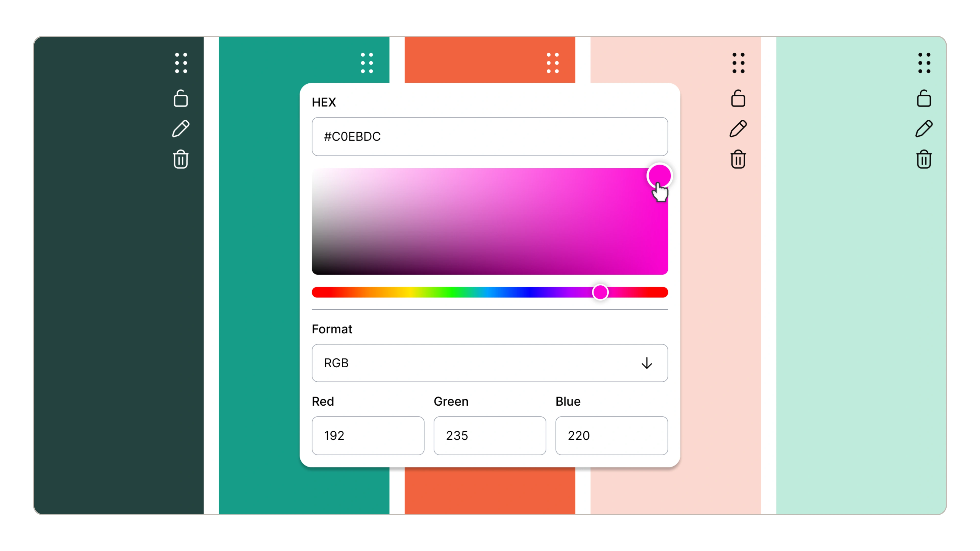The image size is (980, 551).
Task: Click the Blue value field showing 220
Action: 611,435
